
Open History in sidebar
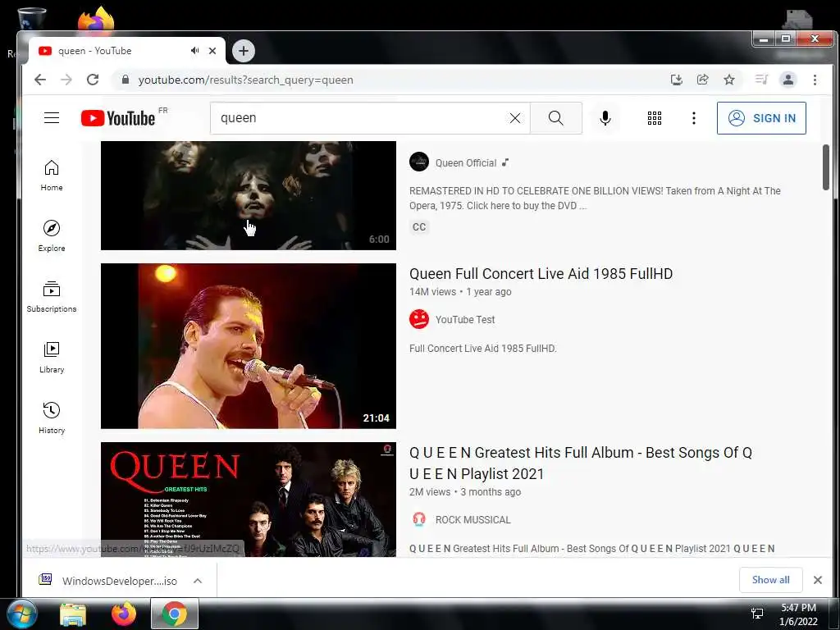52,418
